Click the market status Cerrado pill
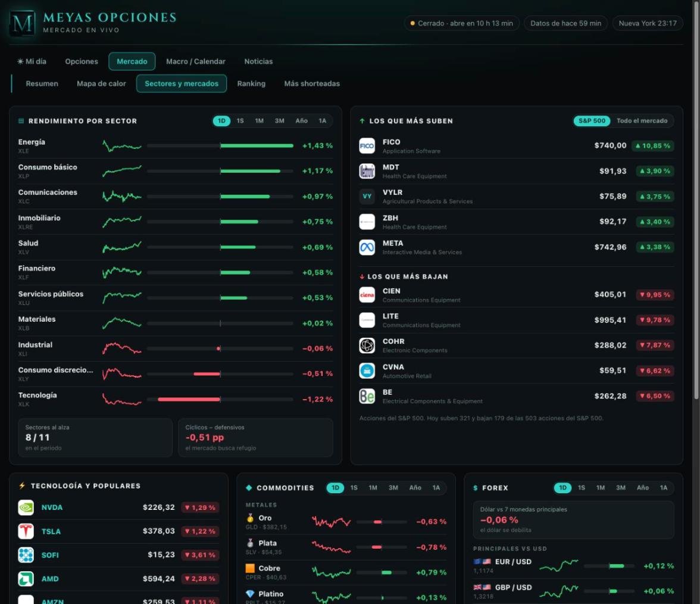The image size is (700, 604). [x=462, y=23]
